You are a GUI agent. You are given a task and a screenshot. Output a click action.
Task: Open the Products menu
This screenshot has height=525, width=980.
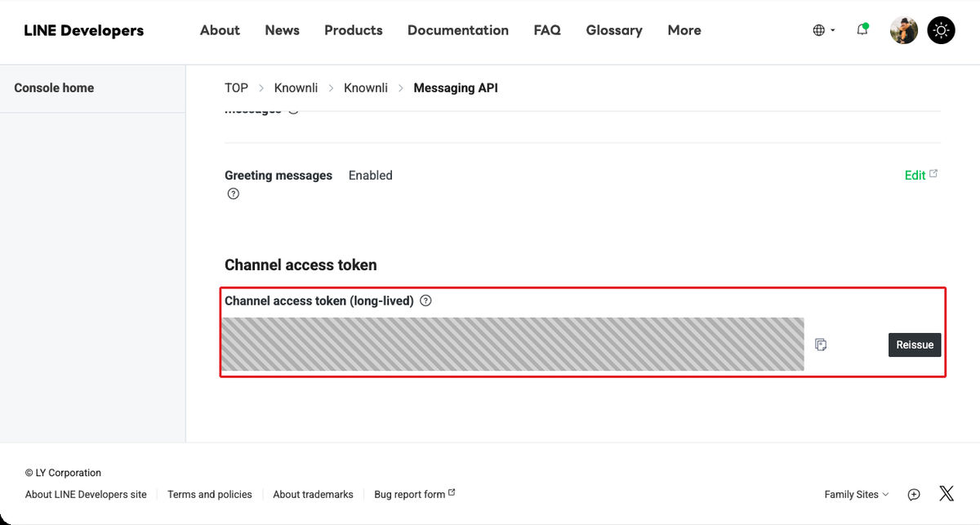(354, 30)
